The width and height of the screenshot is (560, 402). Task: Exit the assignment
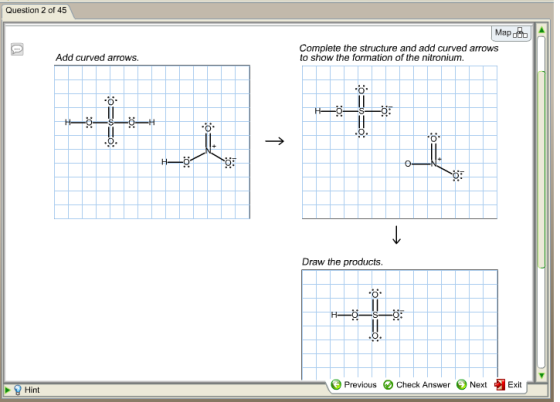(x=508, y=385)
